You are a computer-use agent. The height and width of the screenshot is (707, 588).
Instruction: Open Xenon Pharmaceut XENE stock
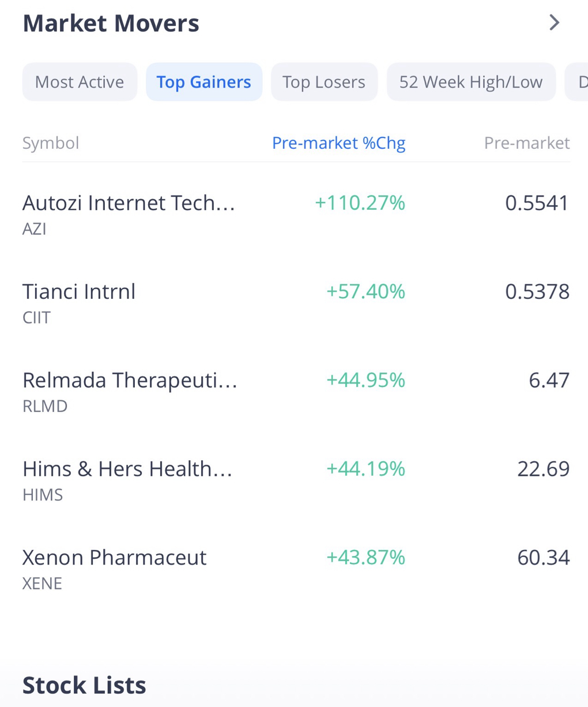(296, 569)
